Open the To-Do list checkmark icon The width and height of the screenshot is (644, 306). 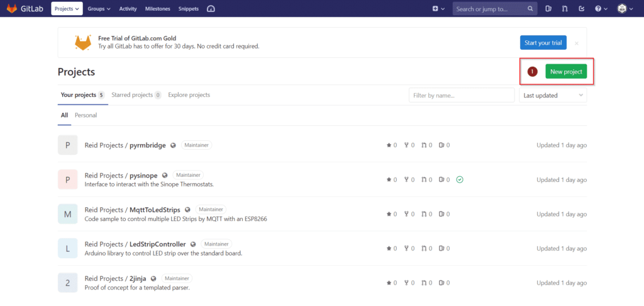pyautogui.click(x=581, y=9)
